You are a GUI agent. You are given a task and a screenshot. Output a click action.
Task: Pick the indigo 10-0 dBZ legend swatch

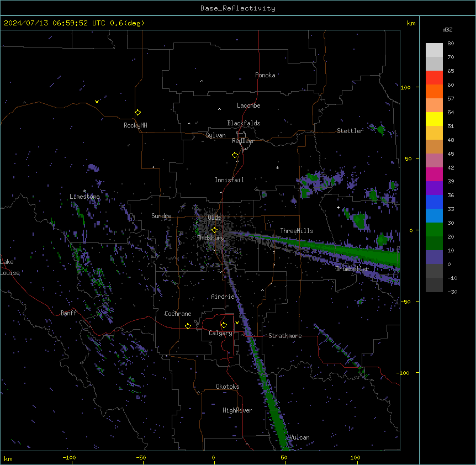click(434, 257)
